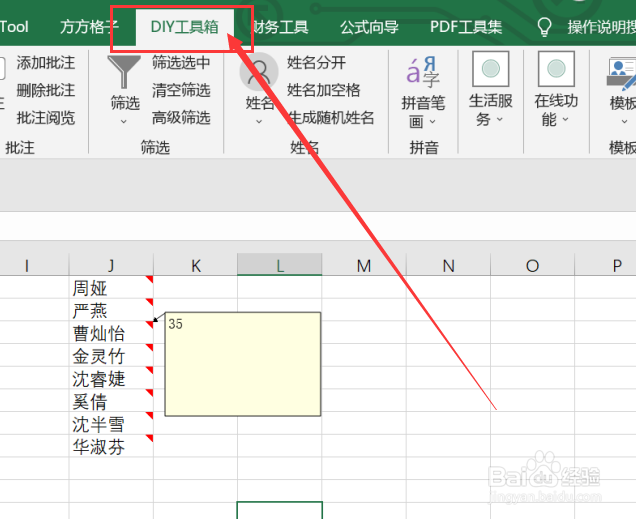636x519 pixels.
Task: Select cell containing 曹灿怡
Action: point(111,333)
